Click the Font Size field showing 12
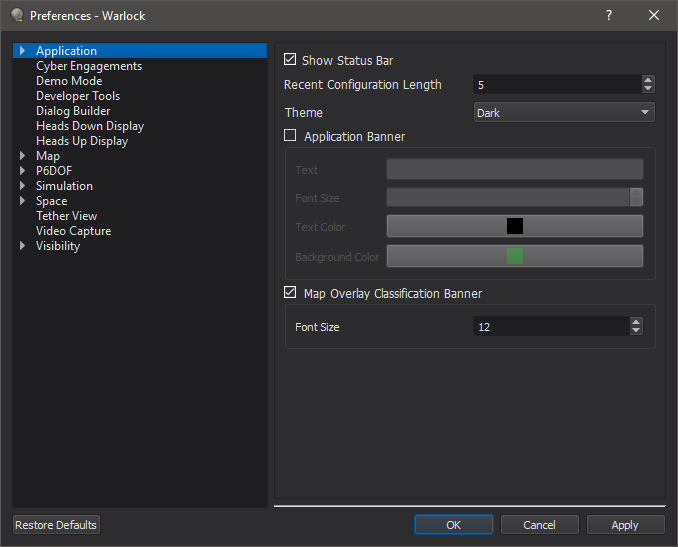 coord(552,326)
